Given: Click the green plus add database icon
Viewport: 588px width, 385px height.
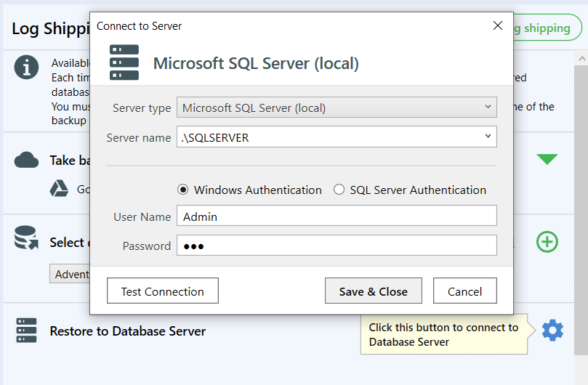Looking at the screenshot, I should click(547, 242).
